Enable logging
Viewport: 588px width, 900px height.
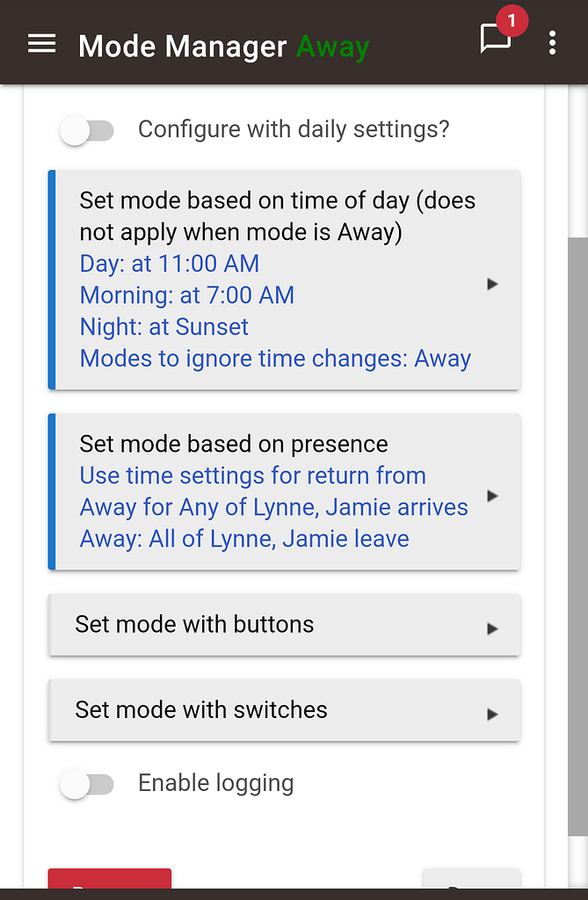[x=86, y=783]
